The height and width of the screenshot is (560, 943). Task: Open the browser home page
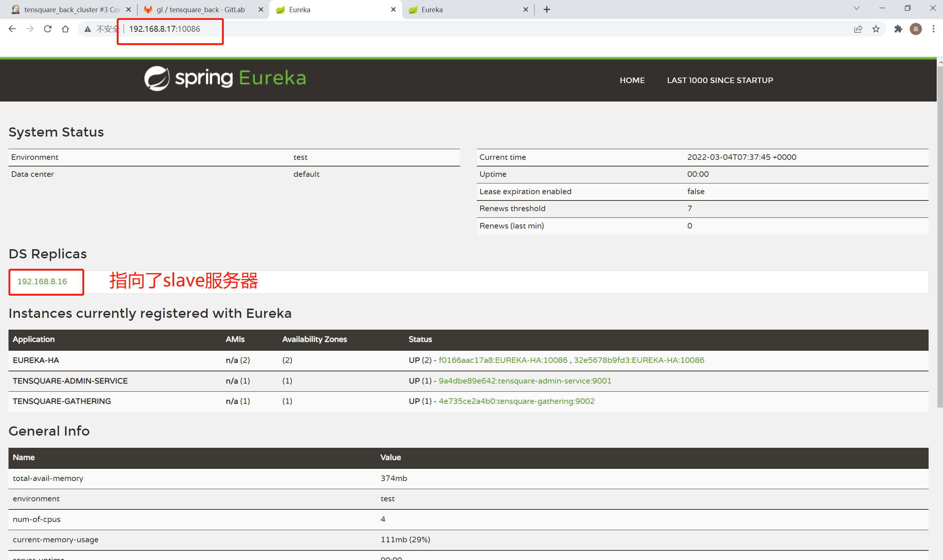65,29
